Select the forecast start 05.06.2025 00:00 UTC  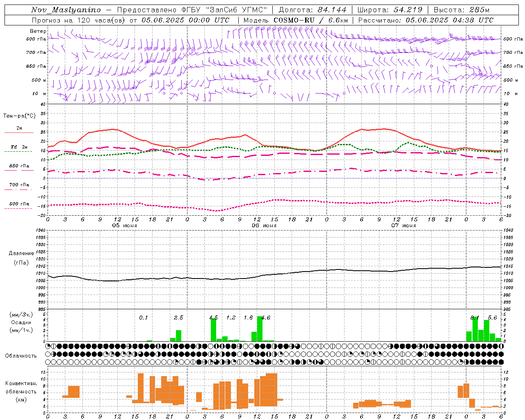point(185,20)
